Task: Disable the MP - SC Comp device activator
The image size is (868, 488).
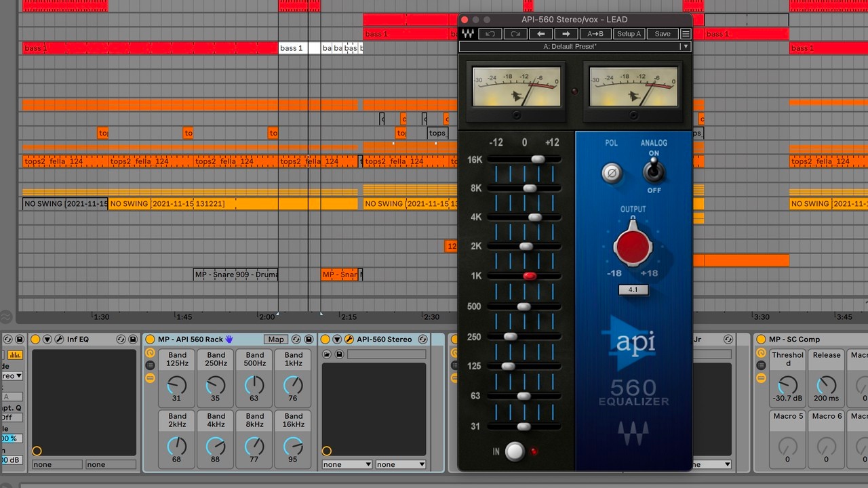Action: pos(761,340)
